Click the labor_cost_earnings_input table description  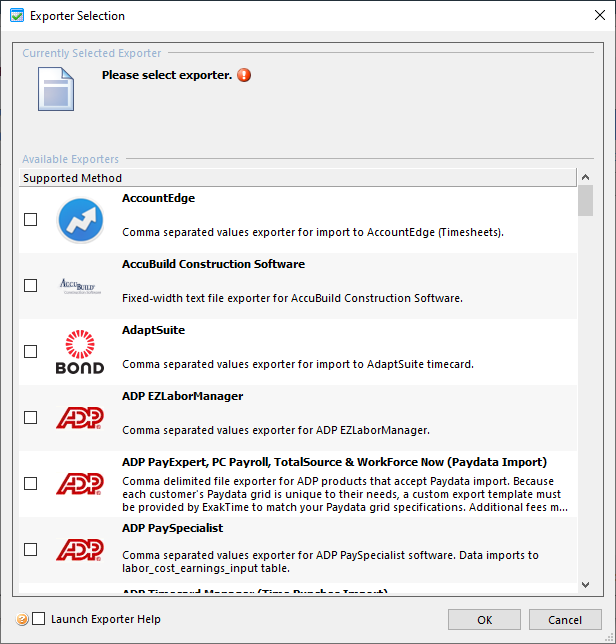pyautogui.click(x=330, y=562)
